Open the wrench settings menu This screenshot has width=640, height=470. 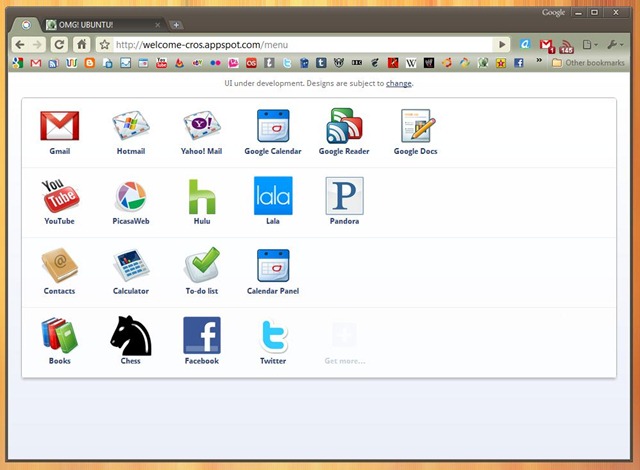pyautogui.click(x=615, y=44)
